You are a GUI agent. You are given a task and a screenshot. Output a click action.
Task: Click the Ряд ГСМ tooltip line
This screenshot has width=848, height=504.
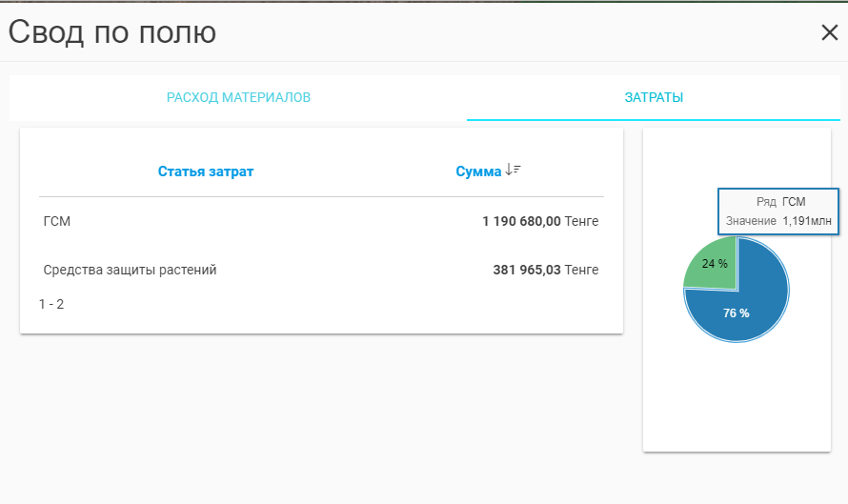pyautogui.click(x=780, y=202)
